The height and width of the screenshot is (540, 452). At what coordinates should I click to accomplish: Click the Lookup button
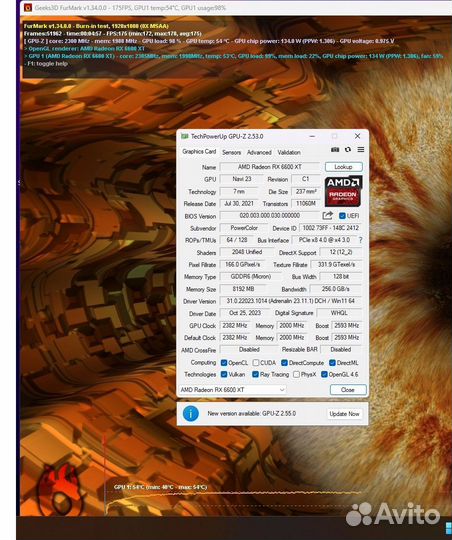(x=343, y=167)
